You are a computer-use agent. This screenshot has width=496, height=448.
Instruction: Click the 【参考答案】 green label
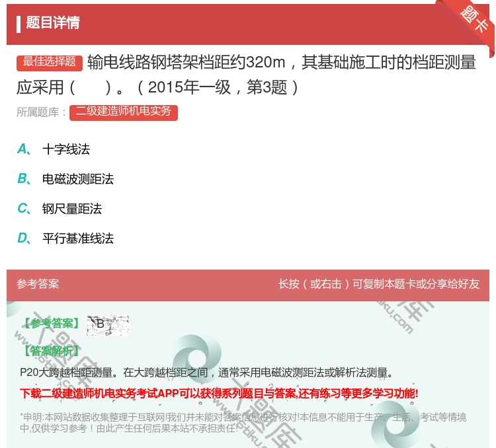[x=51, y=323]
